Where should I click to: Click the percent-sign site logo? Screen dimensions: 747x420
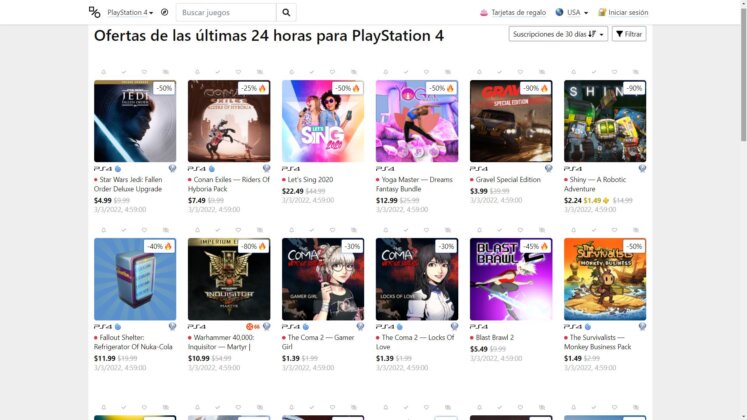[94, 12]
